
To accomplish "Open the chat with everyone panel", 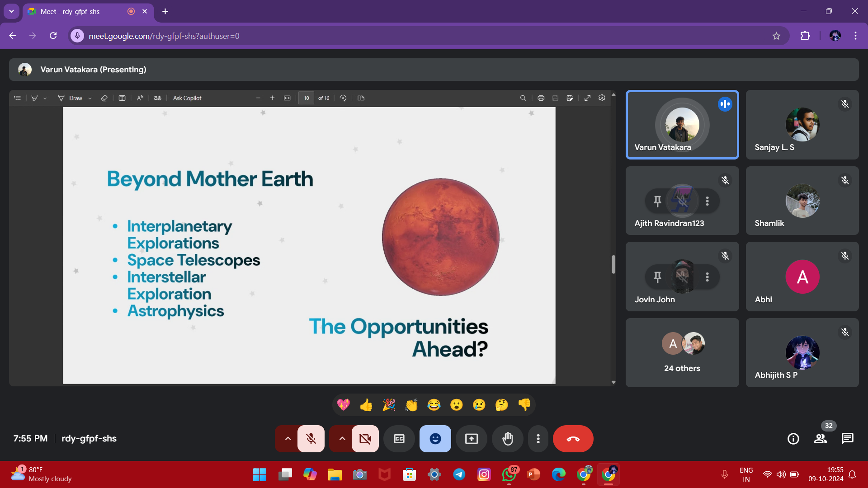I will pyautogui.click(x=847, y=439).
